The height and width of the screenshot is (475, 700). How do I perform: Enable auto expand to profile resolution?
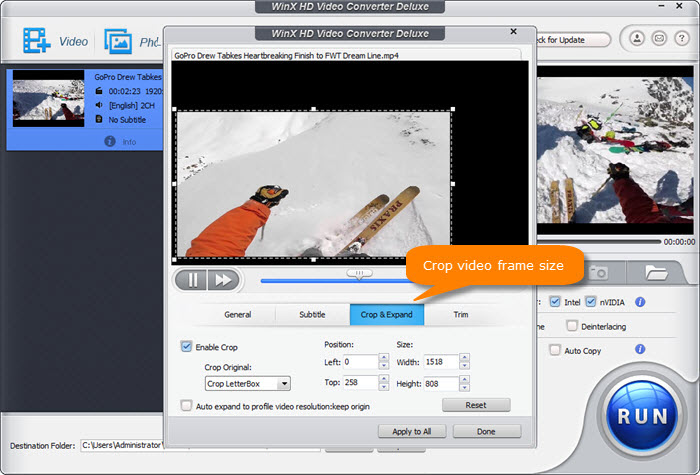187,405
